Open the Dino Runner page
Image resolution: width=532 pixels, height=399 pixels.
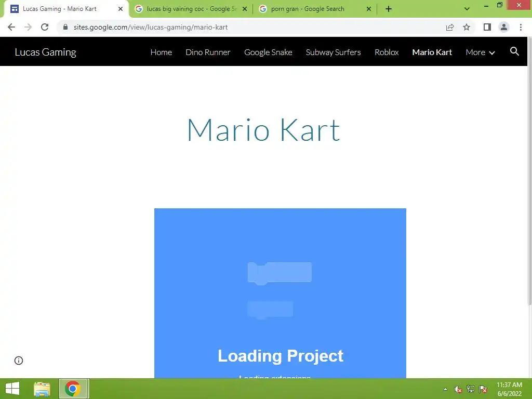pyautogui.click(x=208, y=52)
